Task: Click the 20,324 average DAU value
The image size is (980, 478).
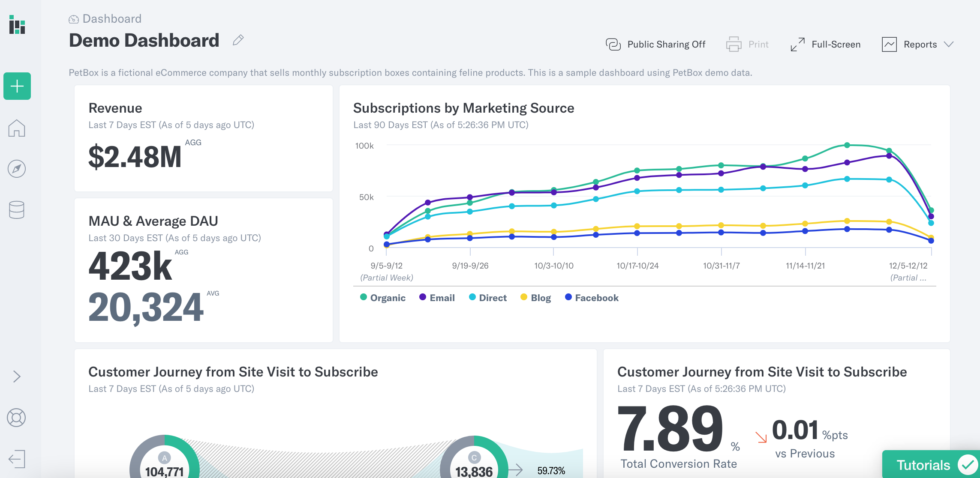Action: click(146, 308)
